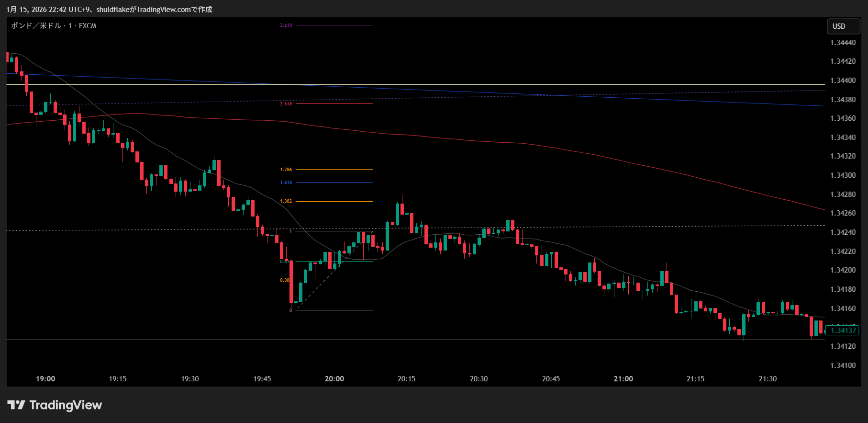Click the 1.34300 price scale label
Screen dimensions: 868x423
tap(843, 175)
